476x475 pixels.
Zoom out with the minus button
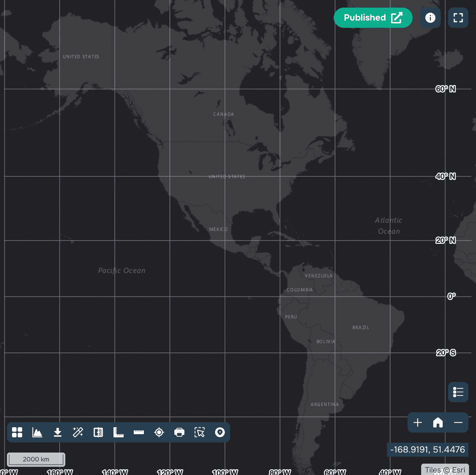458,423
